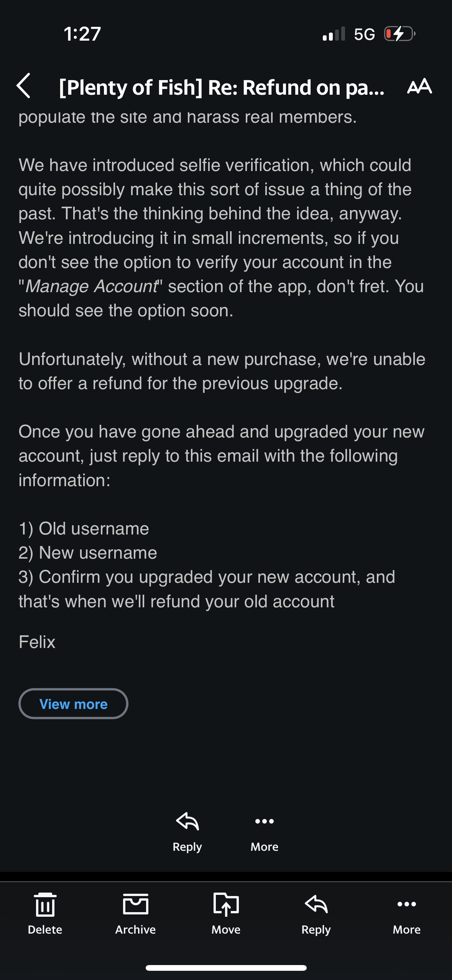Tap the '1) Old username' line

[x=84, y=529]
